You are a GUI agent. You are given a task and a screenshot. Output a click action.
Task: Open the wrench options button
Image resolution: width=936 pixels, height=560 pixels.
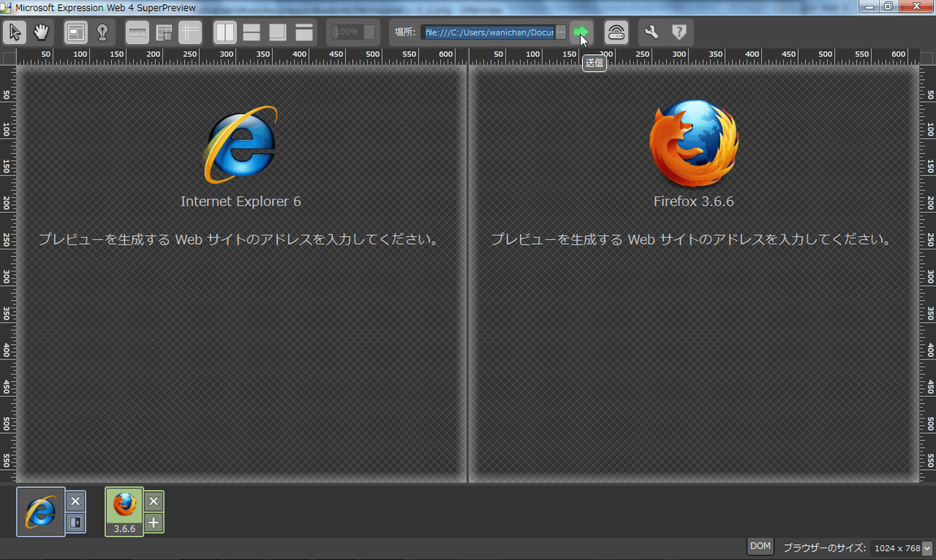point(651,32)
